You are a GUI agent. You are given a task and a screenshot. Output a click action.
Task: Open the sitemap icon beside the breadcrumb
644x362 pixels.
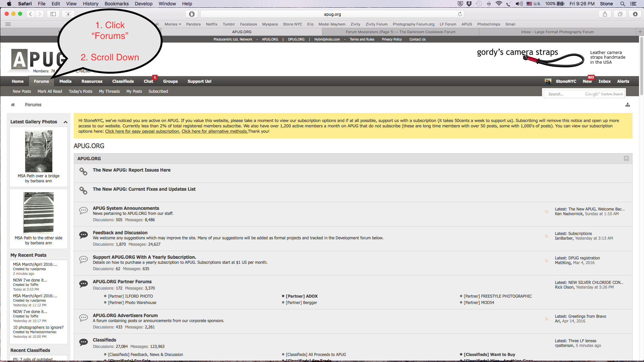point(628,105)
